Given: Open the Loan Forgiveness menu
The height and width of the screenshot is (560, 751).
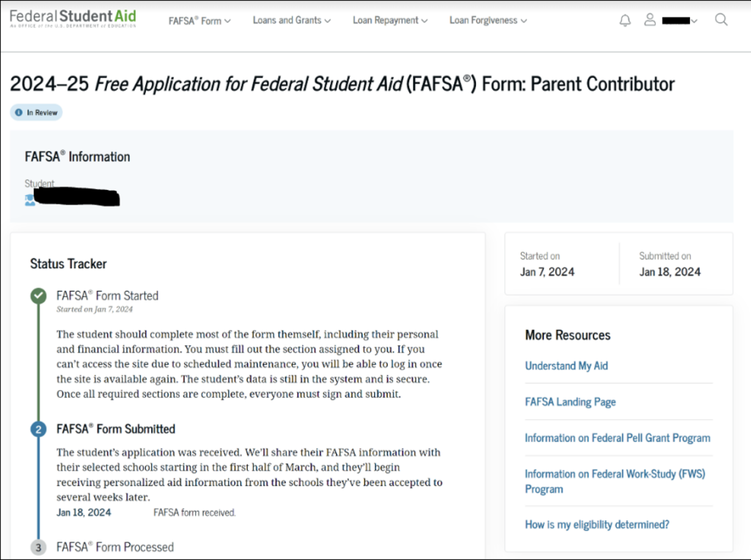Looking at the screenshot, I should click(x=487, y=21).
